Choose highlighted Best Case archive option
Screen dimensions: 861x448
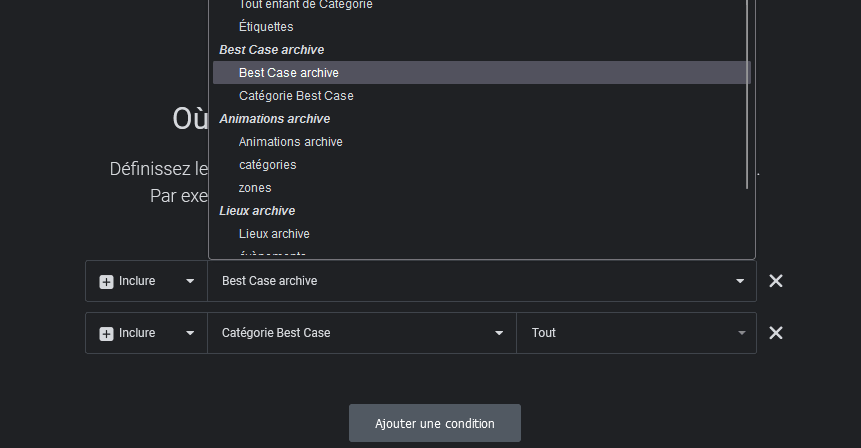(482, 72)
